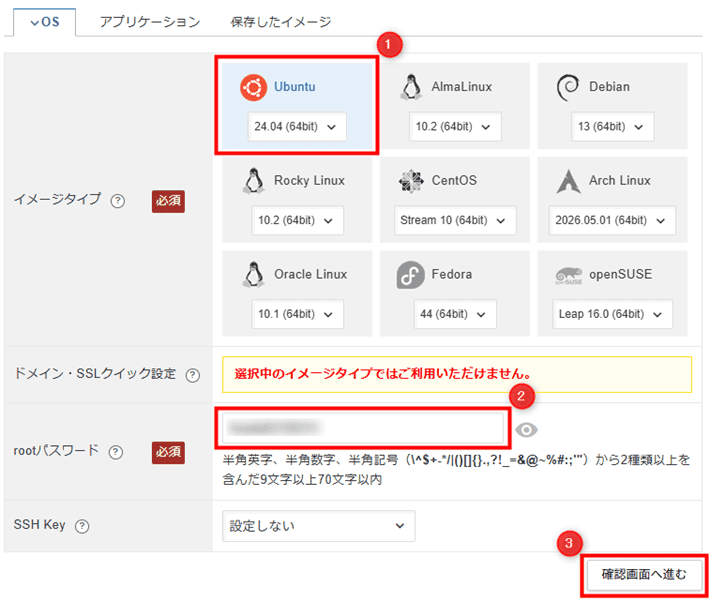
Task: Click the Rocky Linux penguin icon
Action: 254,181
